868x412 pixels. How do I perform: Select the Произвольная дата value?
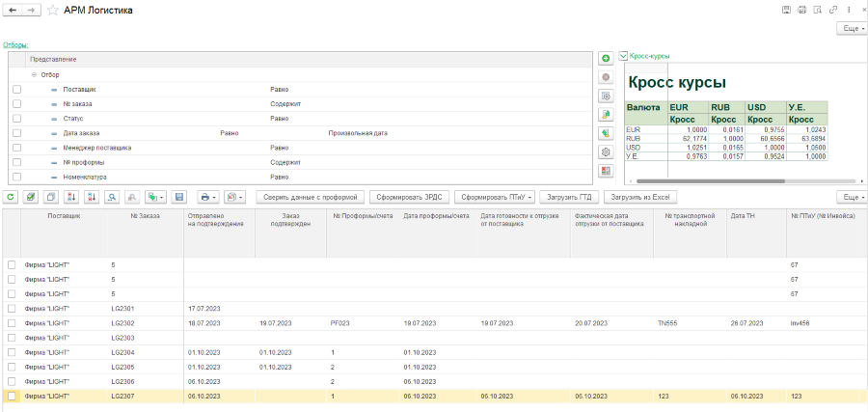pyautogui.click(x=358, y=133)
